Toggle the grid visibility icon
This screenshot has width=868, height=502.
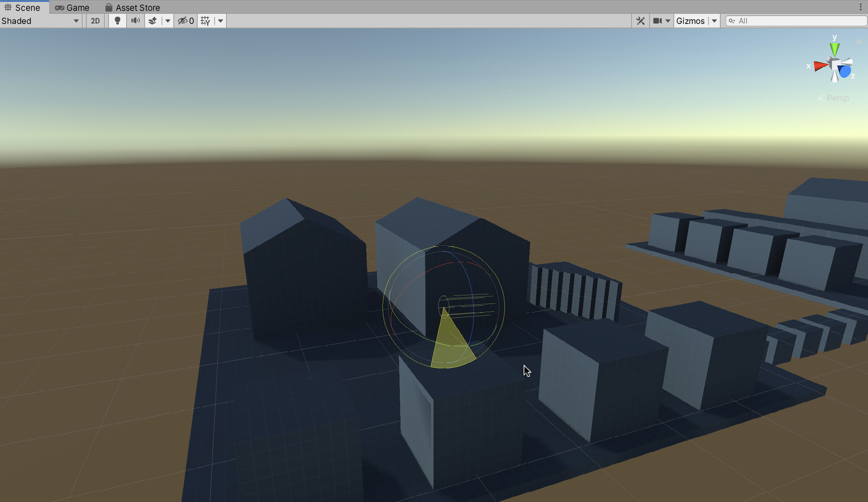tap(206, 21)
